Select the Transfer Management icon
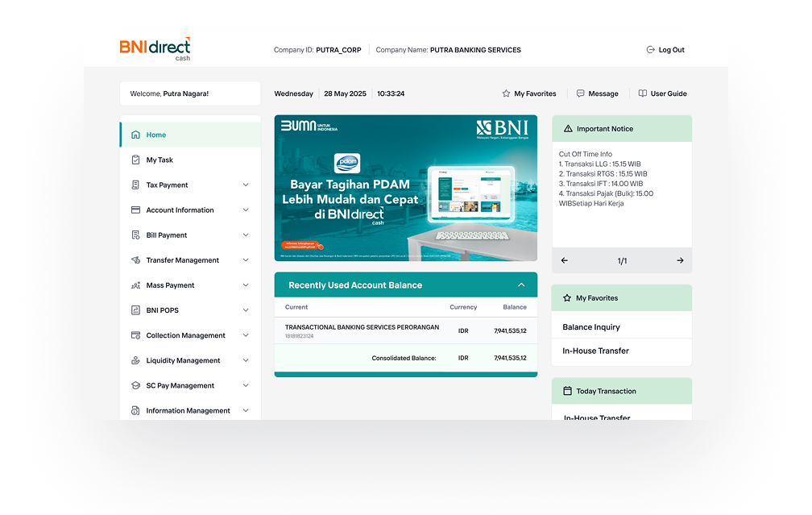 (x=135, y=260)
